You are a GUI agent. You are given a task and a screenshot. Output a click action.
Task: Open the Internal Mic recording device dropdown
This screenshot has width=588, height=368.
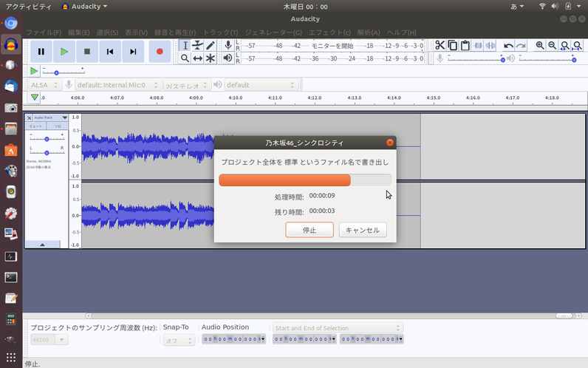point(117,85)
